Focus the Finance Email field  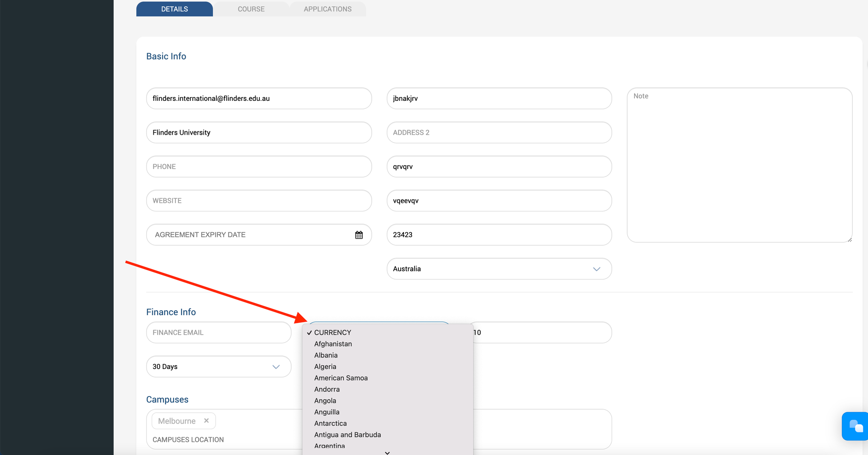[x=218, y=333]
